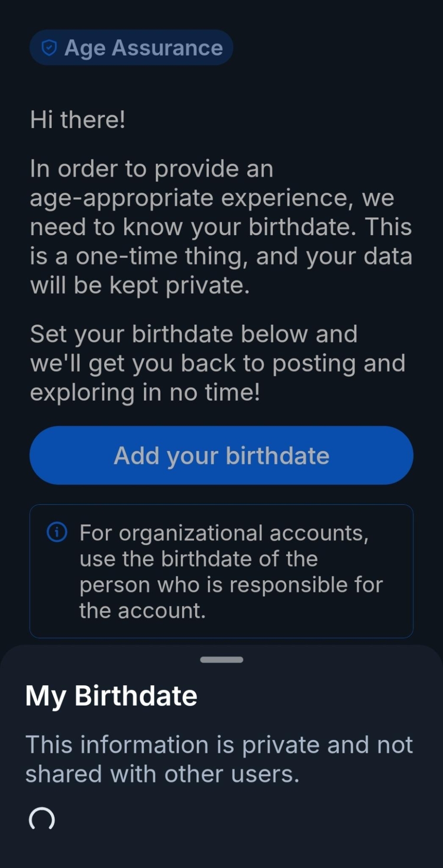This screenshot has width=443, height=868.
Task: Click the info icon beside the organizational accounts notice
Action: click(57, 532)
